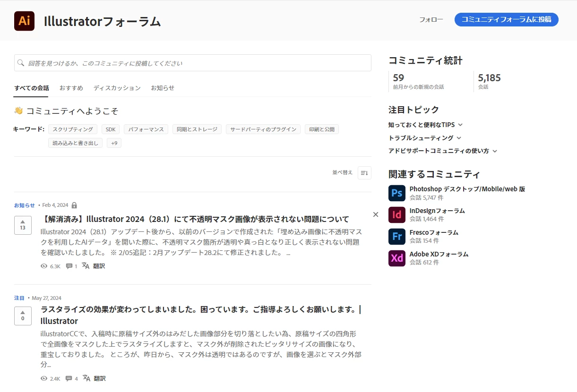Click the Adobe XD community icon
Viewport: 577px width, 392px height.
[397, 258]
